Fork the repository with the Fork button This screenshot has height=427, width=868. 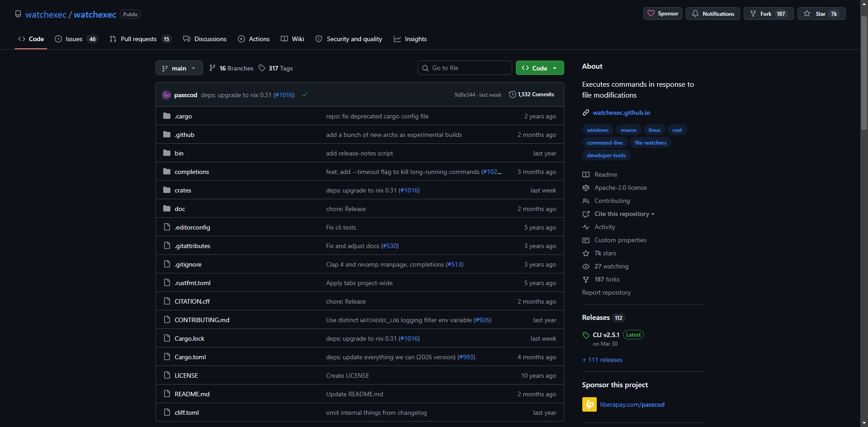tap(769, 14)
